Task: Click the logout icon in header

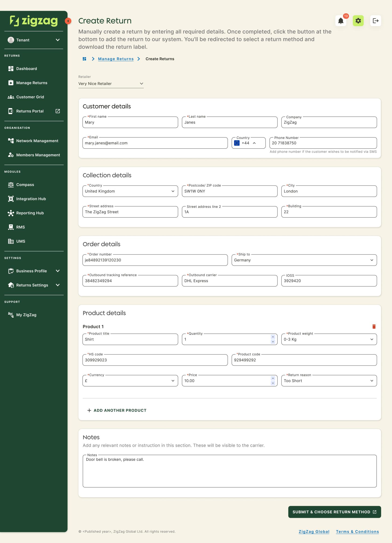Action: (375, 21)
